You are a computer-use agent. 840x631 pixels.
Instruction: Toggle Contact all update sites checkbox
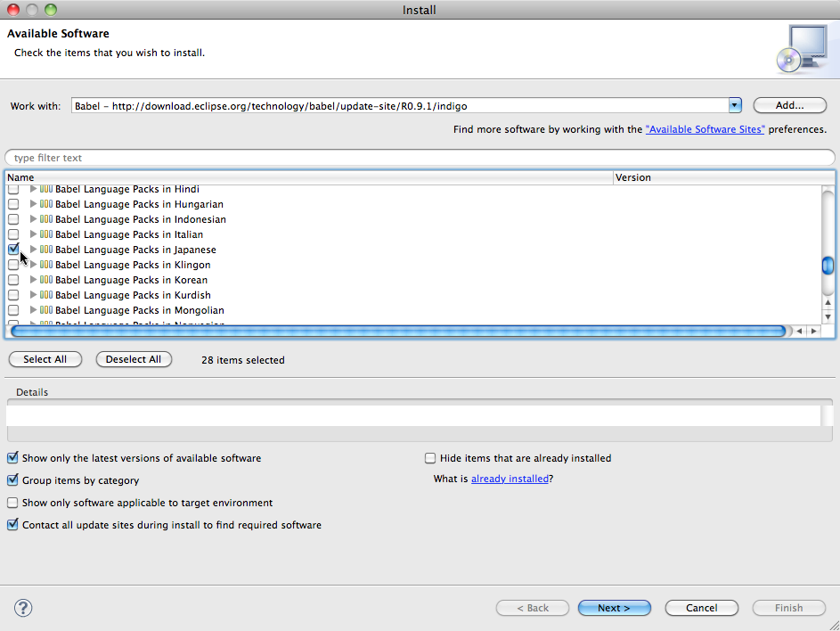pos(12,525)
